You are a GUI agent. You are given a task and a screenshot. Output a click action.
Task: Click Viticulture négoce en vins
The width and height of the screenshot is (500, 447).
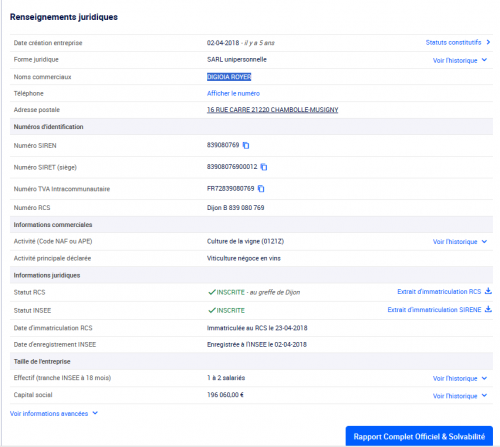click(244, 258)
